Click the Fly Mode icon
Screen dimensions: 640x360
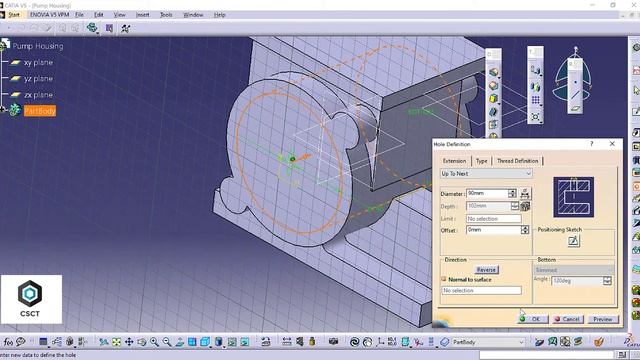104,342
